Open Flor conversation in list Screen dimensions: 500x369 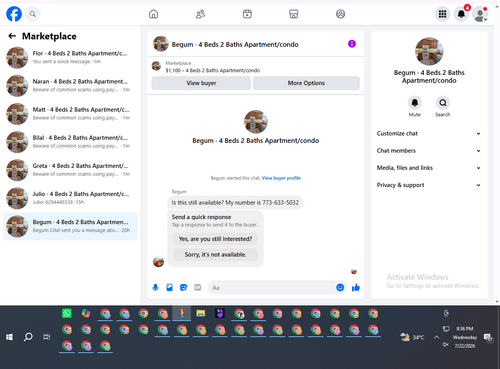[x=70, y=57]
